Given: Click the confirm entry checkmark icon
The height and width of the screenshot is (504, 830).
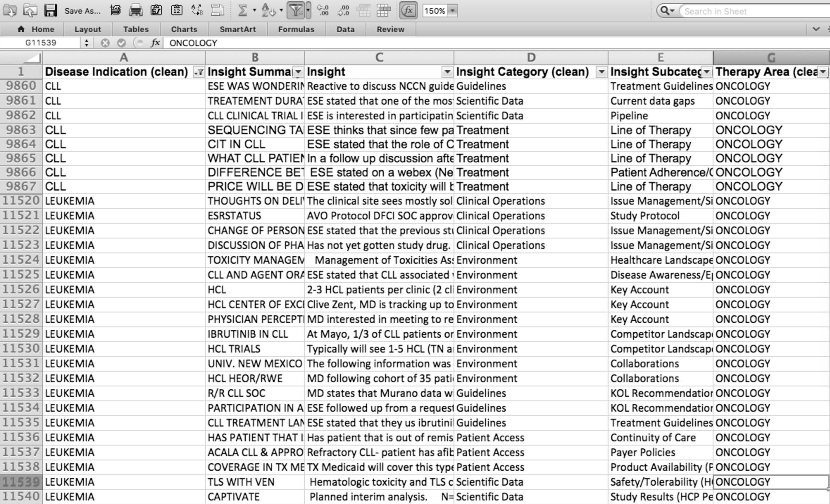Looking at the screenshot, I should [x=121, y=43].
